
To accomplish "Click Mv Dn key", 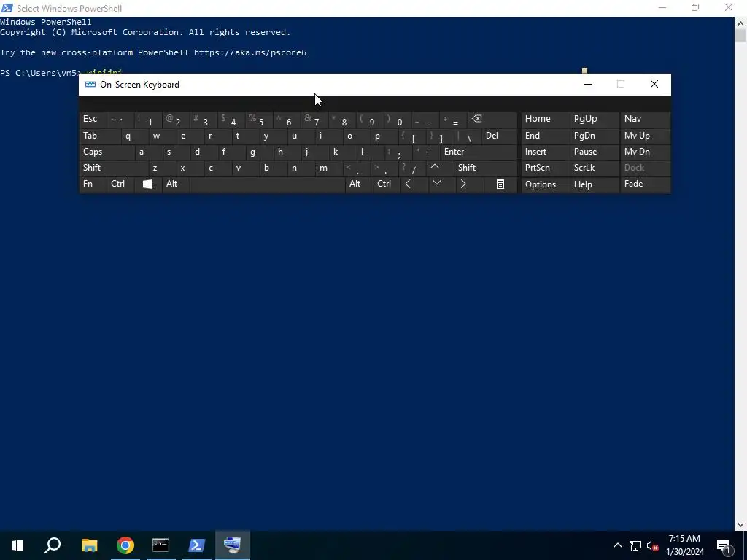I will coord(645,152).
